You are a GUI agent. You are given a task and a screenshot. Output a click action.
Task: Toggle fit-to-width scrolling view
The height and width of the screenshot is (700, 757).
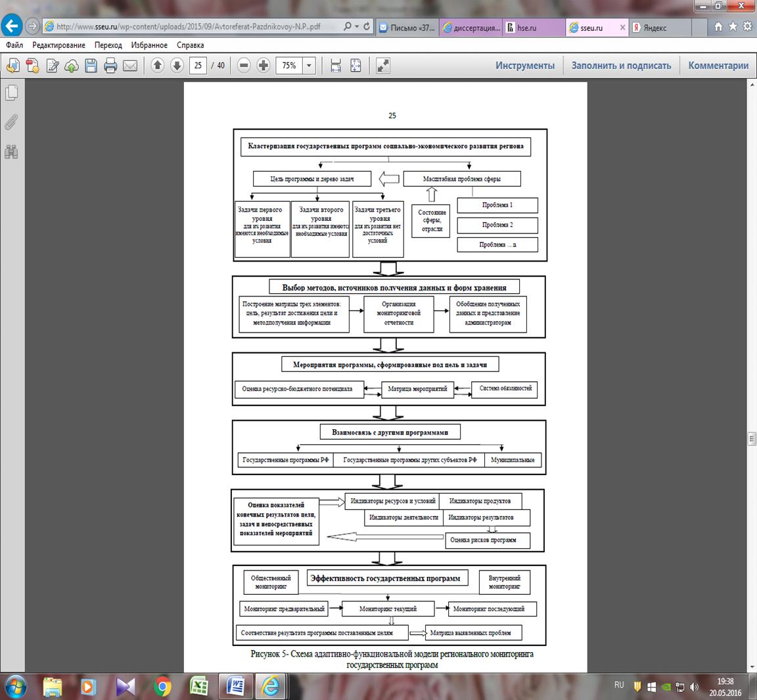pyautogui.click(x=336, y=66)
